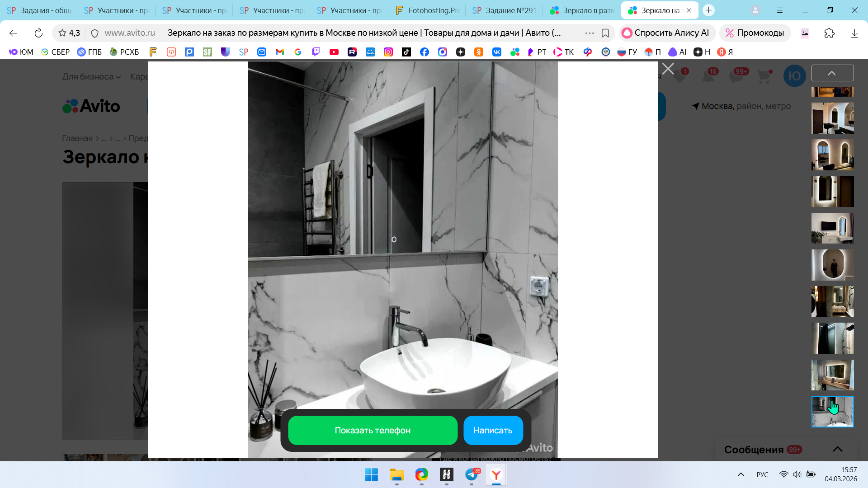Open downloads arrow icon
Viewport: 868px width, 488px height.
tap(854, 33)
